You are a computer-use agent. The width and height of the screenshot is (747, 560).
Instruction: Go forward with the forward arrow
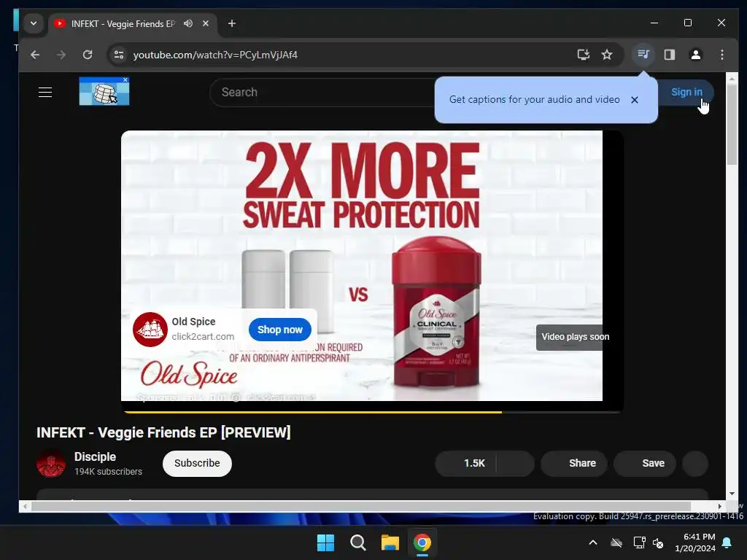61,55
